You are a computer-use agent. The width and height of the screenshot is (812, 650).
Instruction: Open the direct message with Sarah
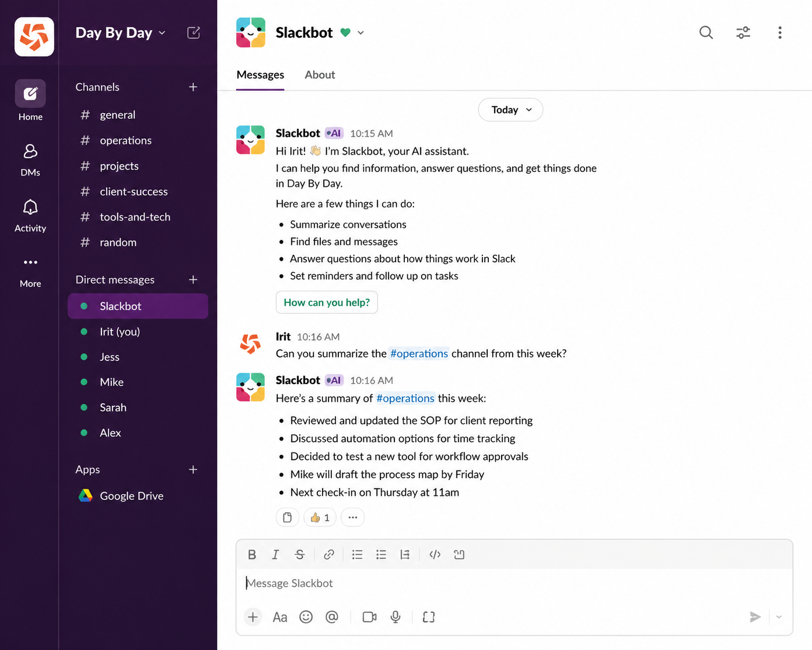tap(138, 407)
